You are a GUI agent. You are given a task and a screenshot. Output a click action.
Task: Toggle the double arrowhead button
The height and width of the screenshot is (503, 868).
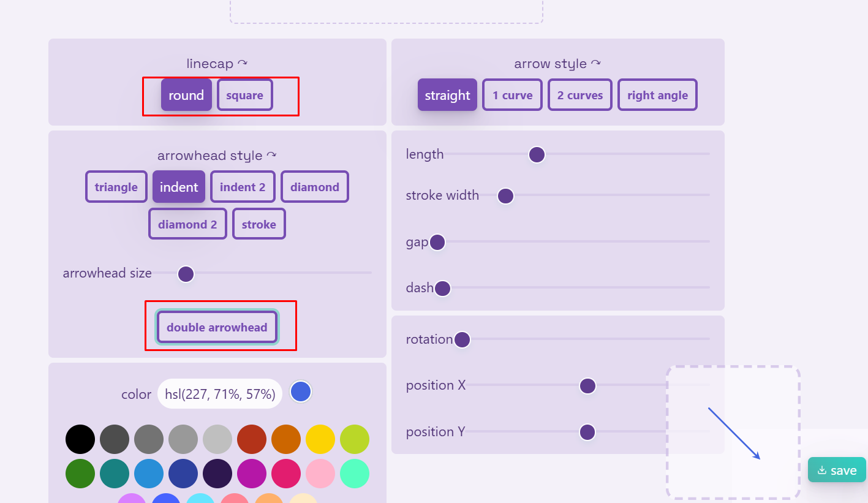(x=217, y=327)
